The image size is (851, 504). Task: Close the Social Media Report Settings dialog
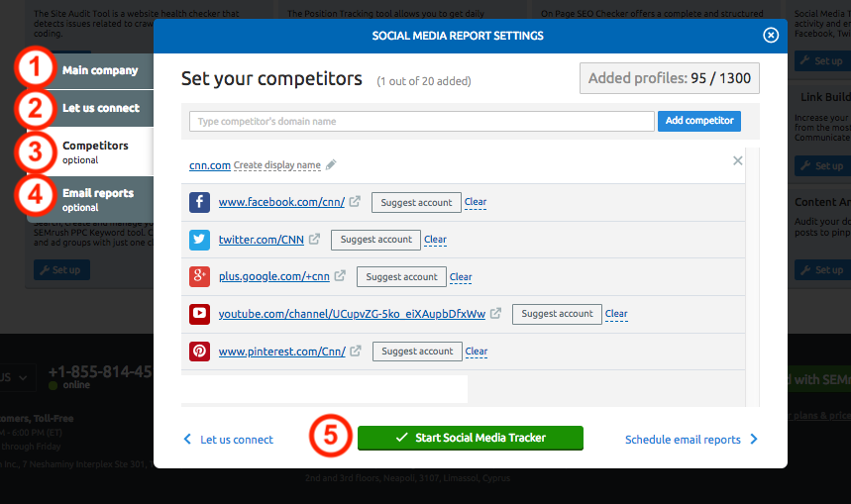[x=771, y=36]
